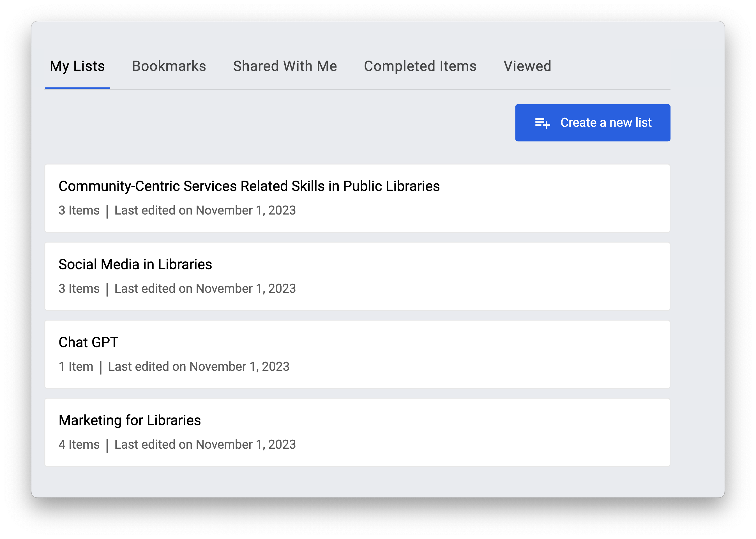This screenshot has width=756, height=539.
Task: Click the list-plus icon on Create button
Action: [542, 123]
